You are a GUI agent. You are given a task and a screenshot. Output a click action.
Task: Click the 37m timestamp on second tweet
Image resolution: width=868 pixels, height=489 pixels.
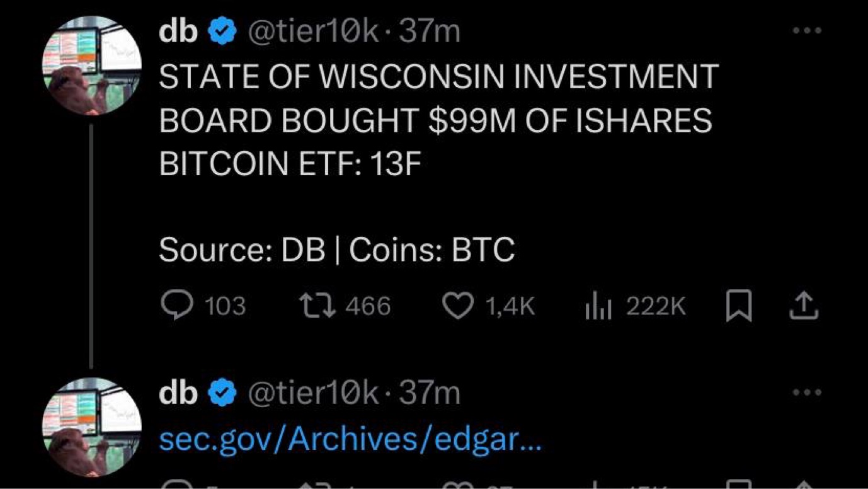(430, 394)
